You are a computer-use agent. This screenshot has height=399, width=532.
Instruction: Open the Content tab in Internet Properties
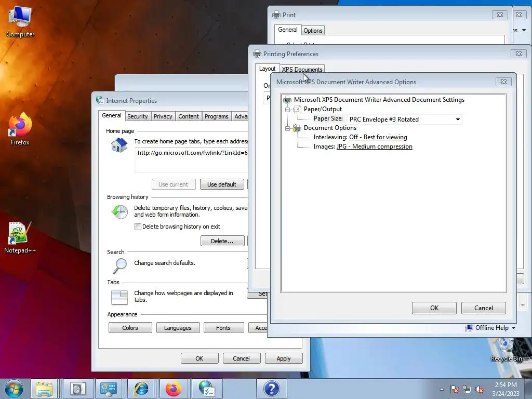(189, 116)
